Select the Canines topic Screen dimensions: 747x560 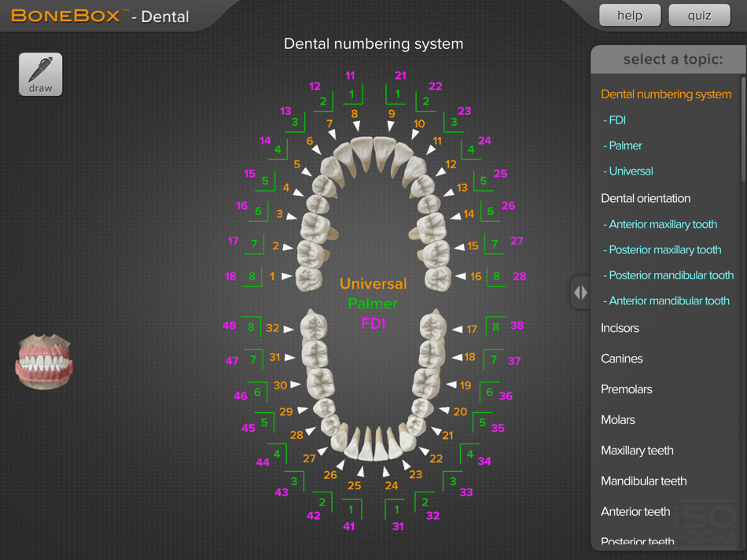[621, 358]
